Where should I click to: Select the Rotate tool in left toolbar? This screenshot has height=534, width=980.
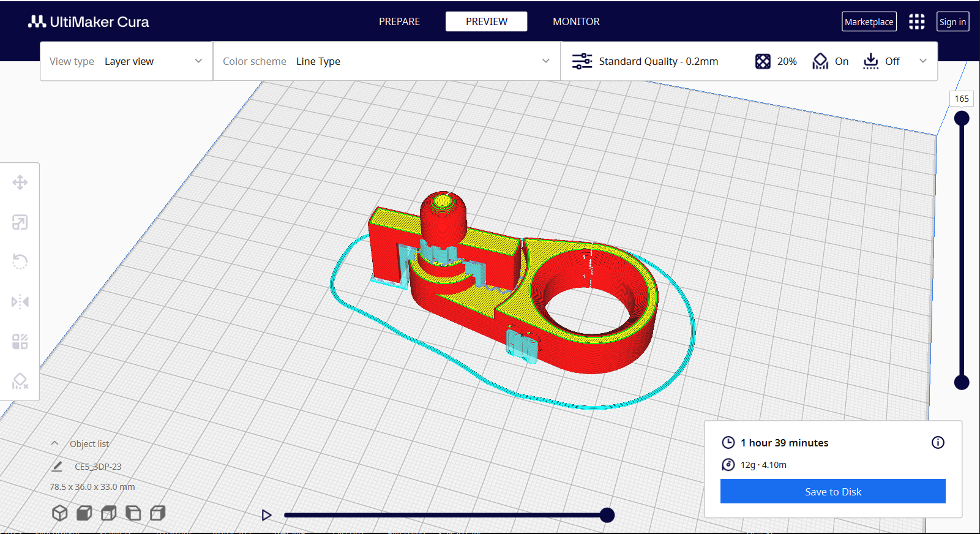coord(20,261)
